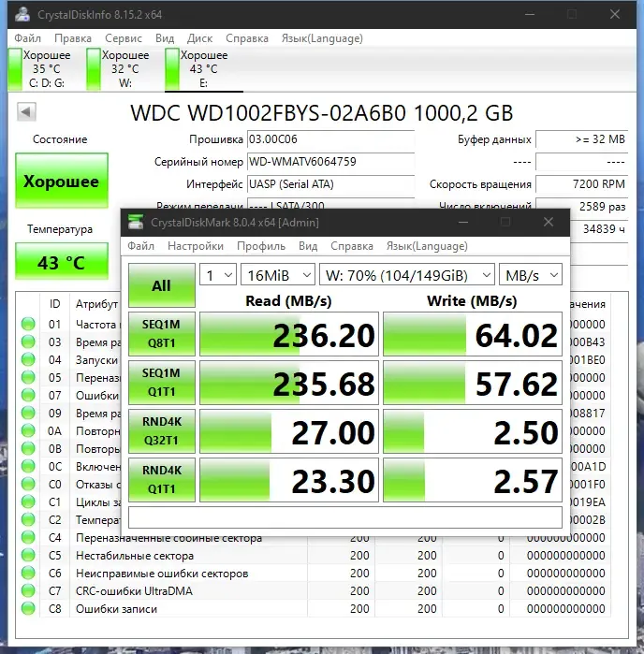Click the 43 °C temperature indicator
Screen dimensions: 644x654
coord(62,262)
